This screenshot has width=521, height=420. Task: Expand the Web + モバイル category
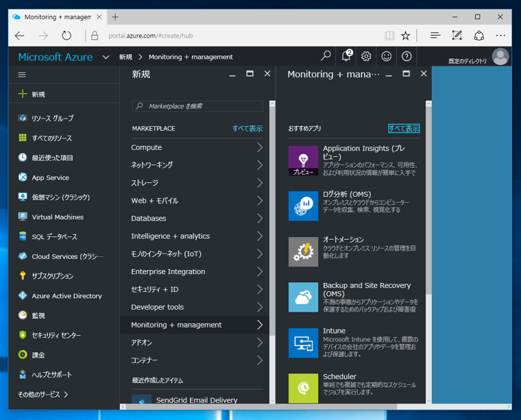(x=197, y=201)
